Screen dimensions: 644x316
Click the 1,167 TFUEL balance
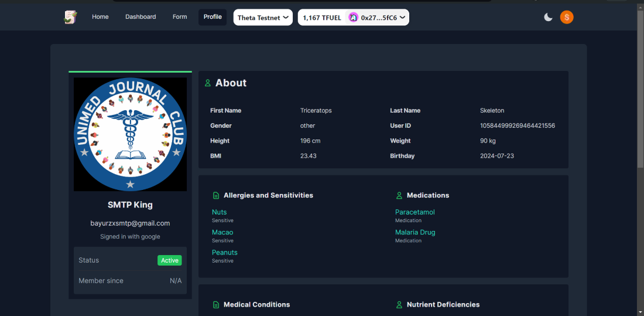point(321,18)
